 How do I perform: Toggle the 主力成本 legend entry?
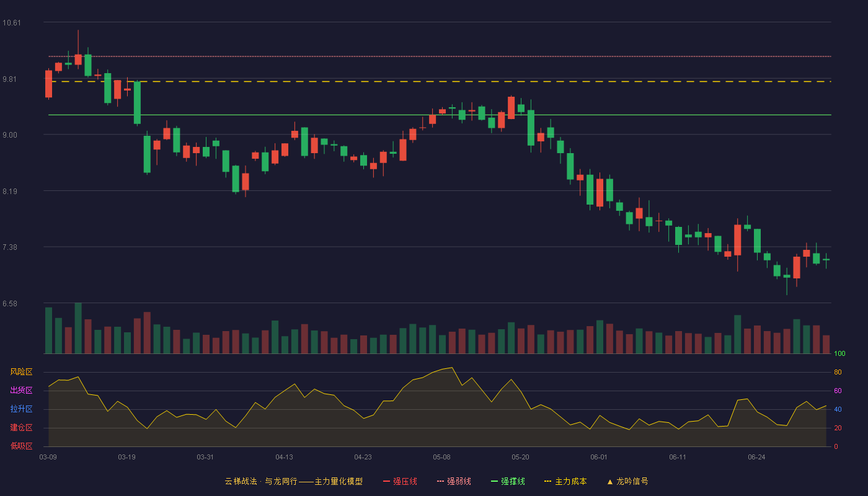click(565, 481)
